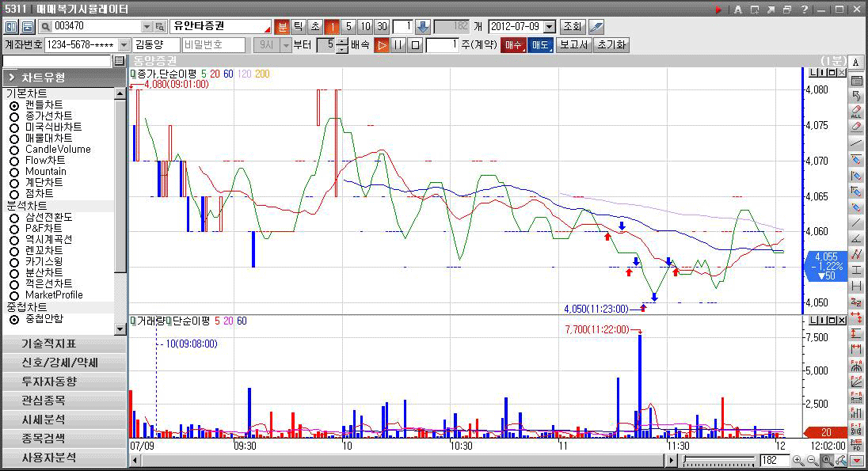868x471 pixels.
Task: Click the zoom out magnifier icon
Action: coord(812,461)
